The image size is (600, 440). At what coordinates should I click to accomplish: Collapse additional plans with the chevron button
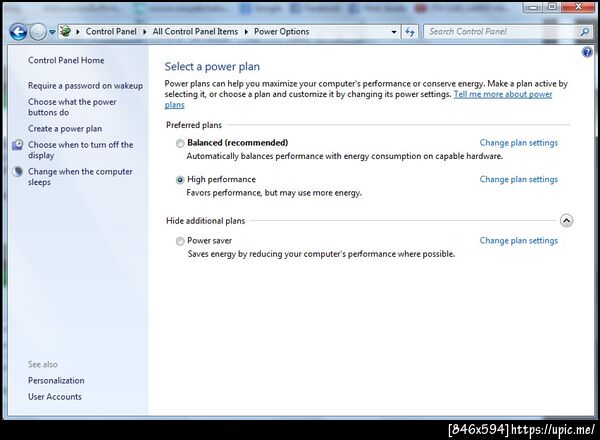(566, 221)
